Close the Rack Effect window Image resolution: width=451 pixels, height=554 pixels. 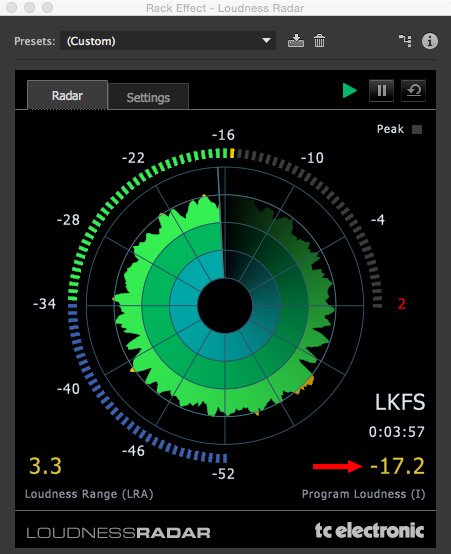(12, 7)
